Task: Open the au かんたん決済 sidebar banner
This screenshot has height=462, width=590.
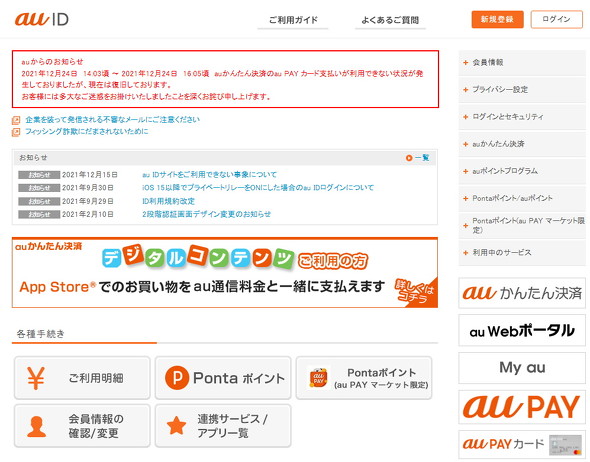Action: pos(522,293)
